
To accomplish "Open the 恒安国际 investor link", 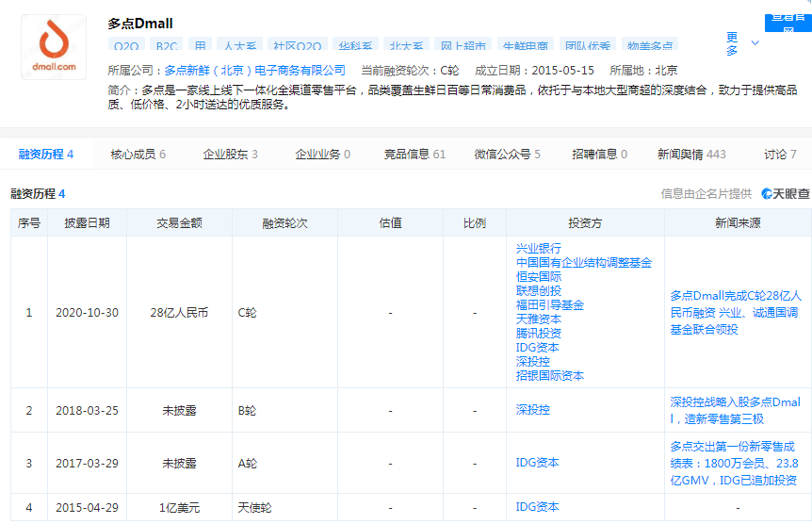I will 539,277.
